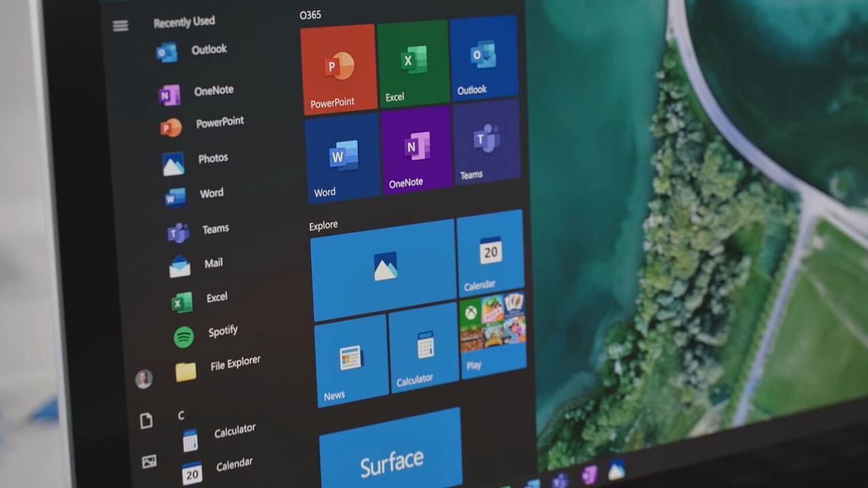The height and width of the screenshot is (488, 868).
Task: Open Pictures from the Start left rail
Action: click(x=149, y=462)
